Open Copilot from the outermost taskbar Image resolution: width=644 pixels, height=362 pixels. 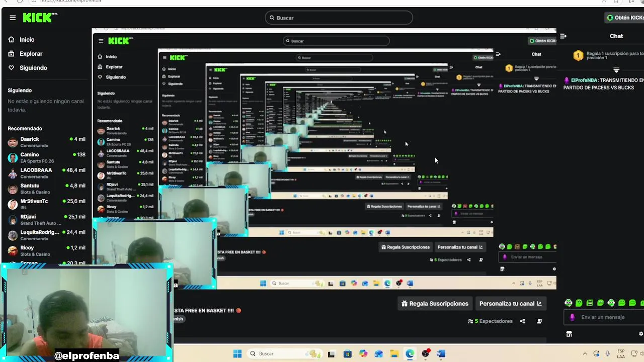coord(363,354)
